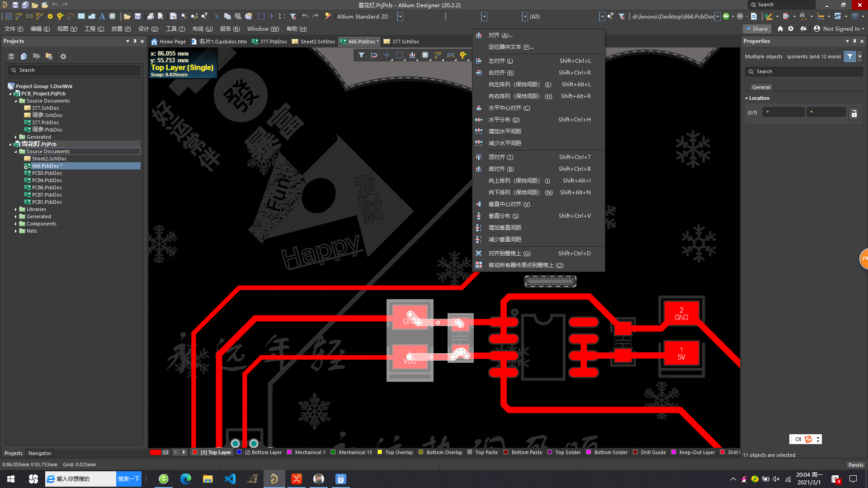Open the Altium settings gear icon
The height and width of the screenshot is (488, 868).
pyautogui.click(x=791, y=28)
